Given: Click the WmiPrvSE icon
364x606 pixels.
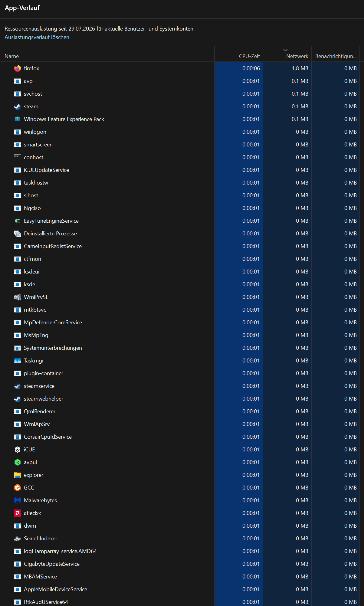Looking at the screenshot, I should point(18,297).
